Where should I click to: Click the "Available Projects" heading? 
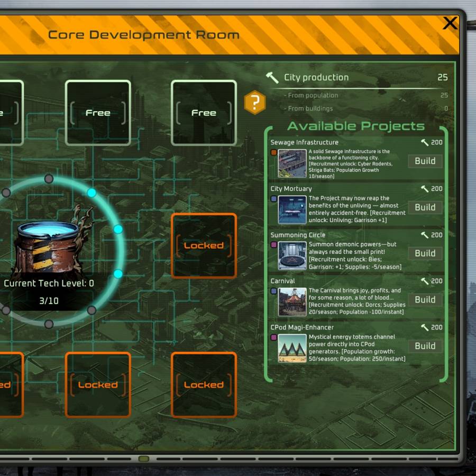point(356,126)
